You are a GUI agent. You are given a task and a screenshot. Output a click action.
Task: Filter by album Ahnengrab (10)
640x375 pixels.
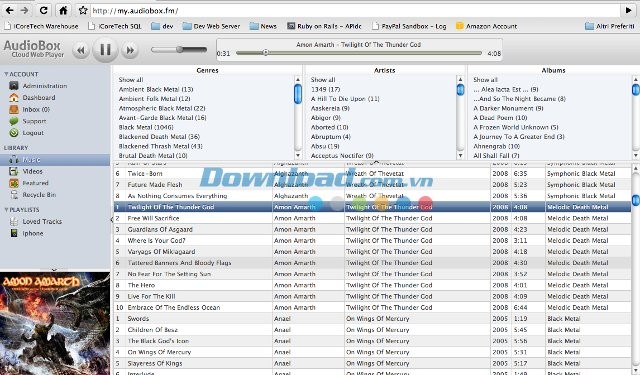click(496, 146)
